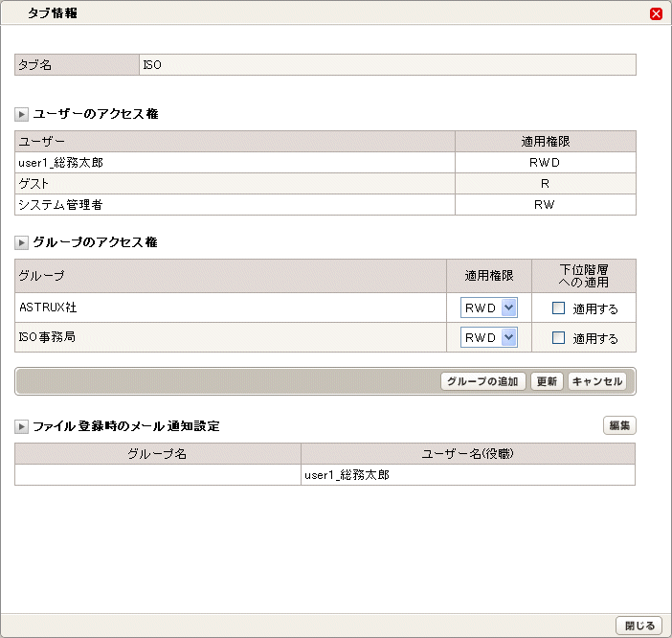The width and height of the screenshot is (672, 638).
Task: Click the red close X icon
Action: [656, 13]
